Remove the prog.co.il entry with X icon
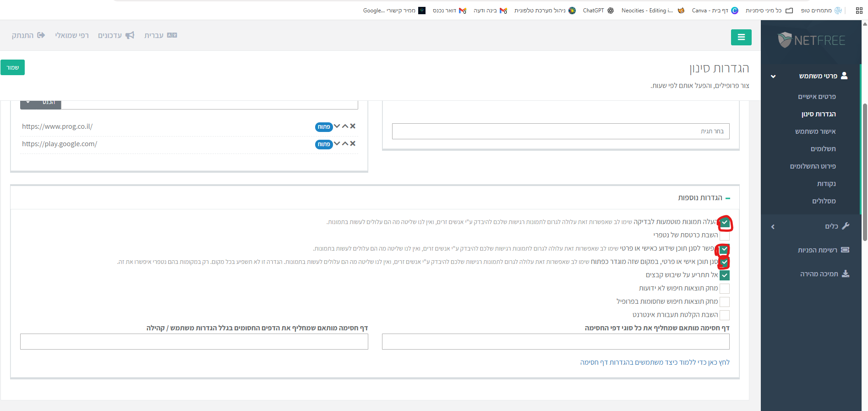Screen dimensions: 868x411 (x=353, y=126)
